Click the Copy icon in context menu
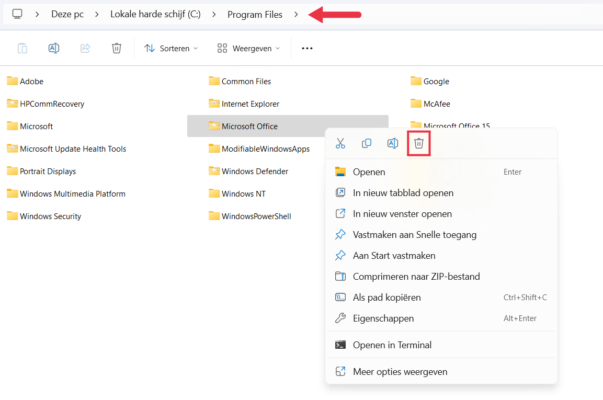603x400 pixels. [x=367, y=144]
